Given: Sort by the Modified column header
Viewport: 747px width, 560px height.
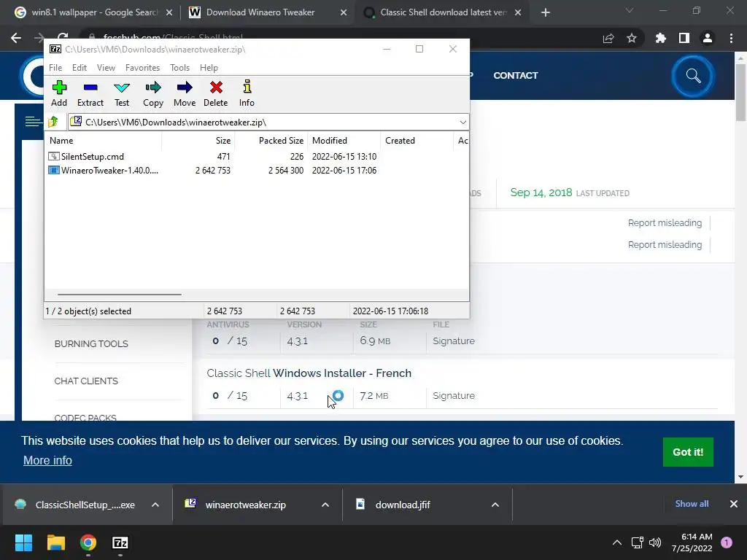Looking at the screenshot, I should tap(344, 141).
